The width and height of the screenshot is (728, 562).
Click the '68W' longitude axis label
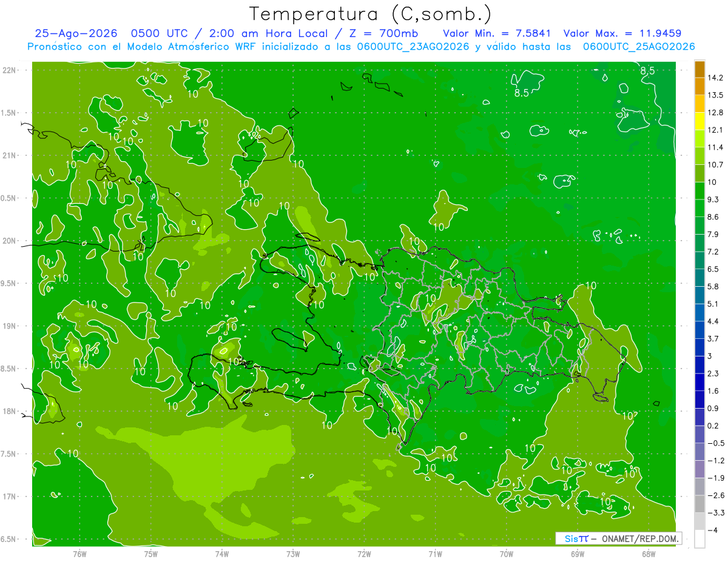coord(649,554)
